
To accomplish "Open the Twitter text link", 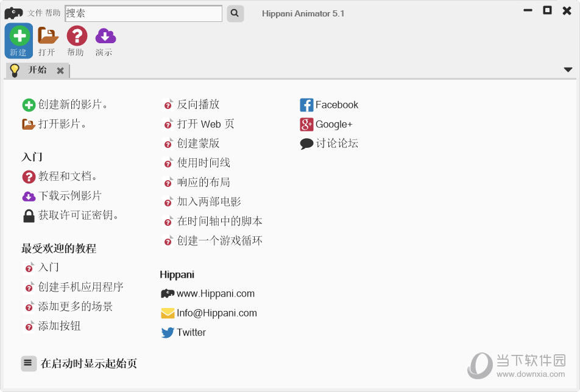I will tap(191, 332).
